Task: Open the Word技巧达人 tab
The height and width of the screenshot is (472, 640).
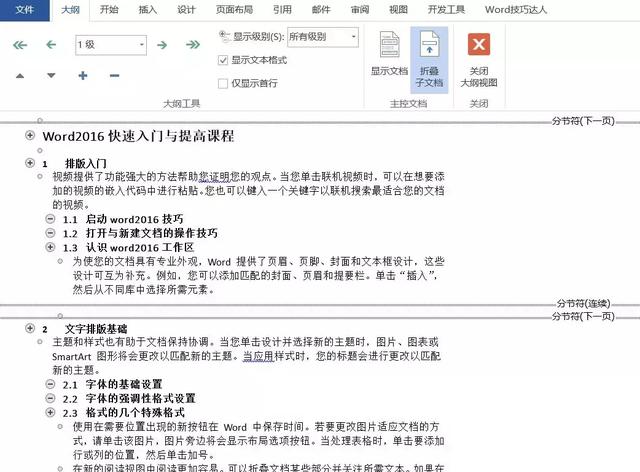Action: click(516, 10)
